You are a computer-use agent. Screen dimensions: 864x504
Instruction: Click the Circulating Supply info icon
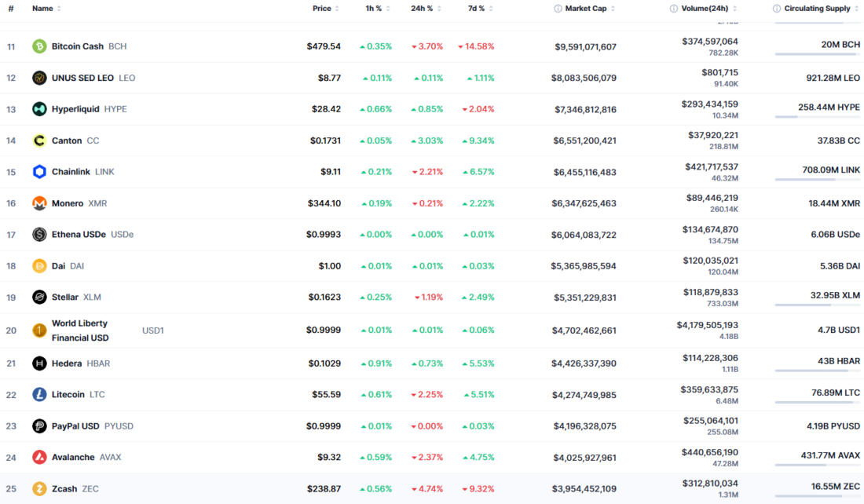pos(776,9)
